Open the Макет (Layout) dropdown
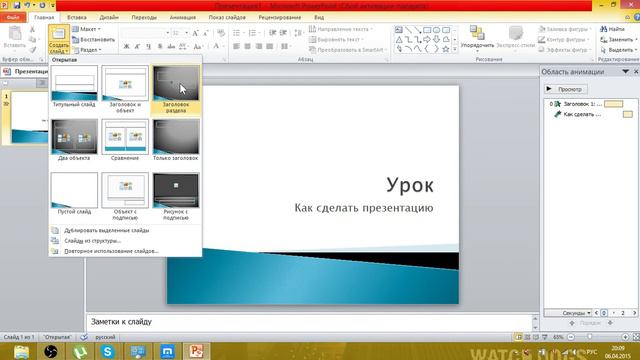The image size is (640, 360). pyautogui.click(x=87, y=29)
